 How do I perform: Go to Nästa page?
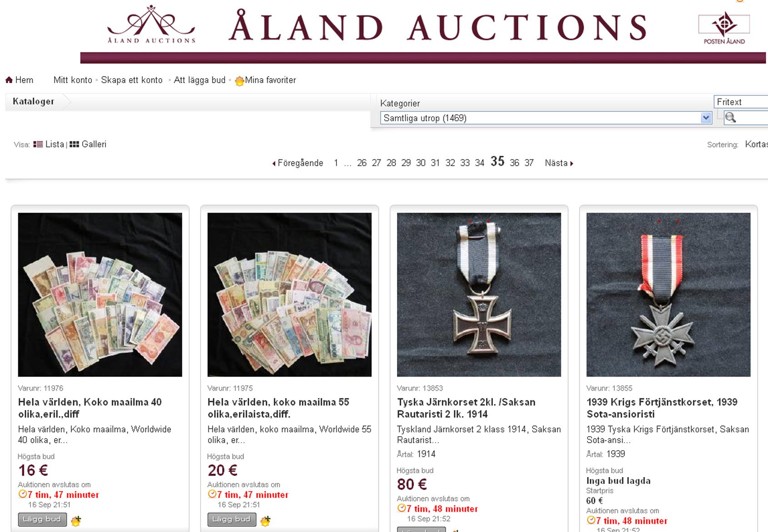[559, 163]
